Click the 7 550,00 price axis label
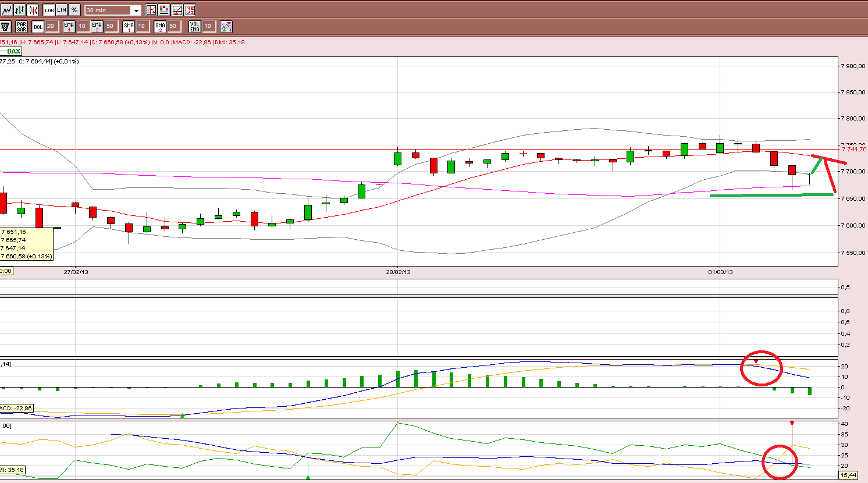868x483 pixels. 853,253
